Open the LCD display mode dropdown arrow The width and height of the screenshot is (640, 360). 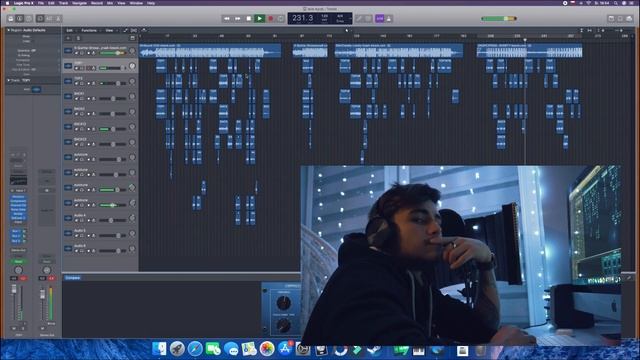[350, 18]
